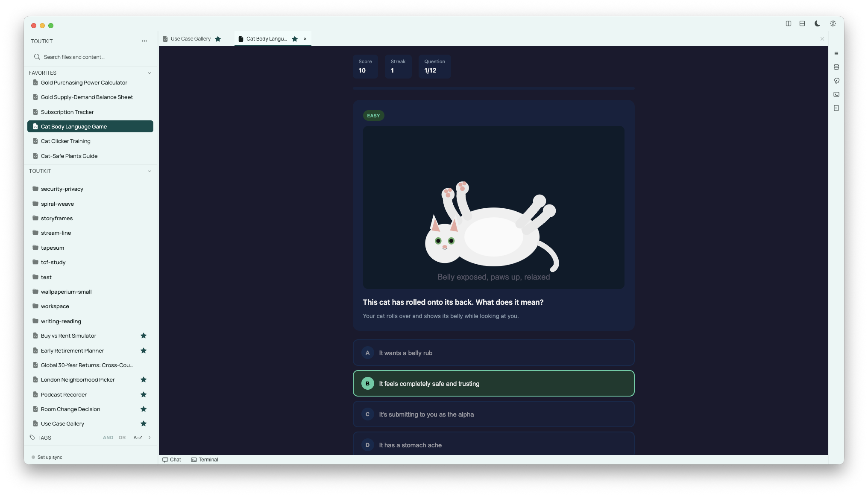This screenshot has width=868, height=496.
Task: Select the Cat Body Language tab
Action: pyautogui.click(x=266, y=39)
